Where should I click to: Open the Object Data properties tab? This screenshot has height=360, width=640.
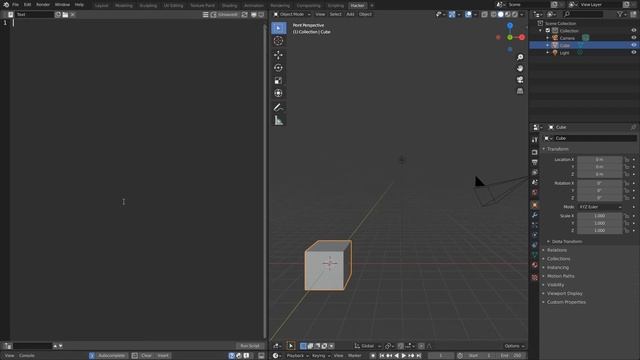tap(535, 255)
